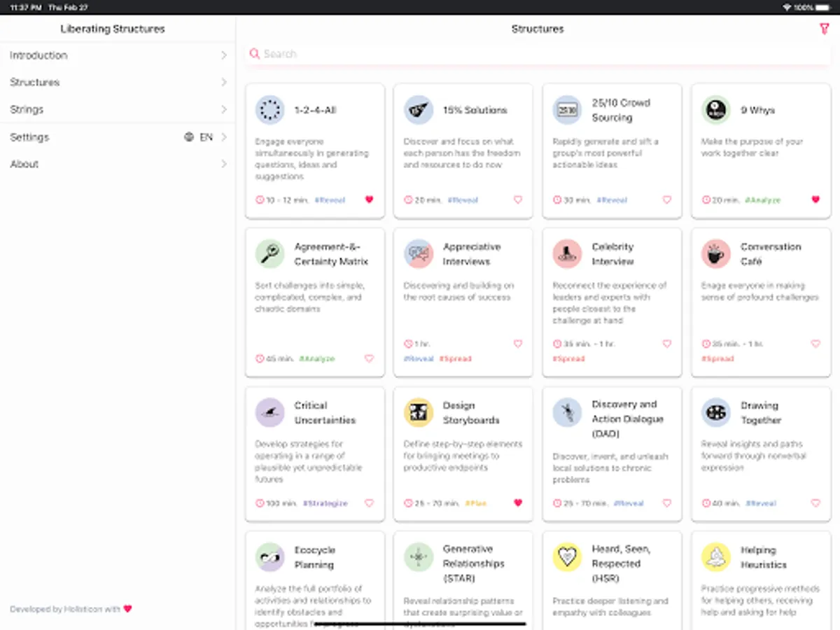The height and width of the screenshot is (630, 840).
Task: Filter by #Strategize tag on Critical Uncertainties
Action: click(x=325, y=503)
